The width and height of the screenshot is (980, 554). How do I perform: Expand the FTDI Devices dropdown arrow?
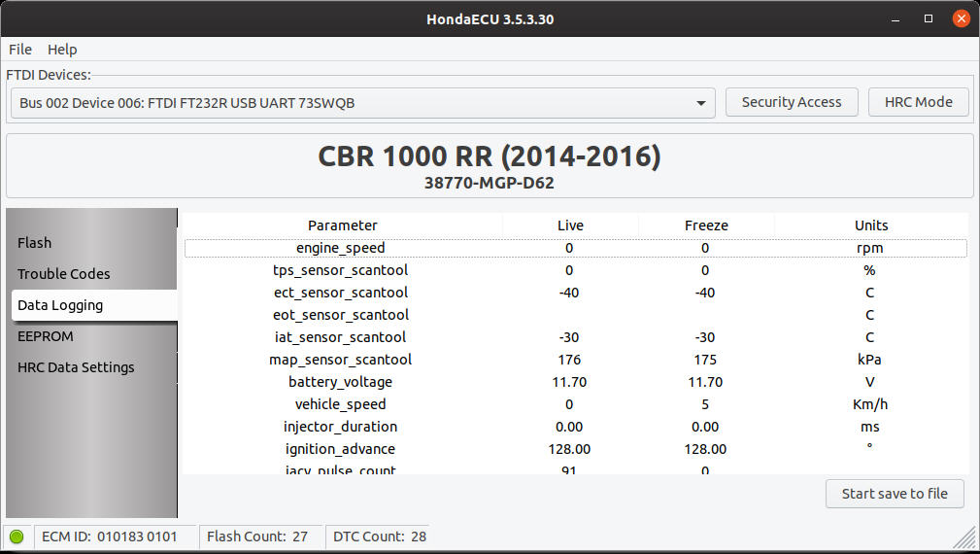point(701,103)
